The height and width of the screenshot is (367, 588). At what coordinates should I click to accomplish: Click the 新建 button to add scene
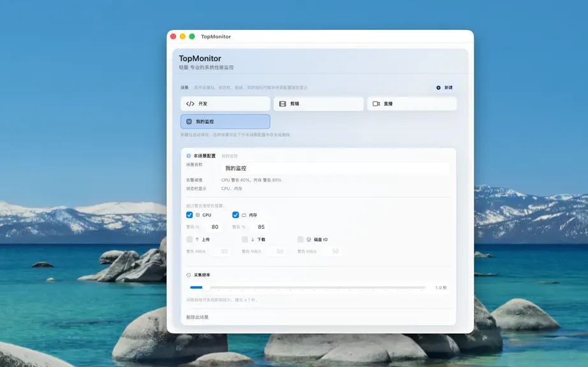coord(445,88)
